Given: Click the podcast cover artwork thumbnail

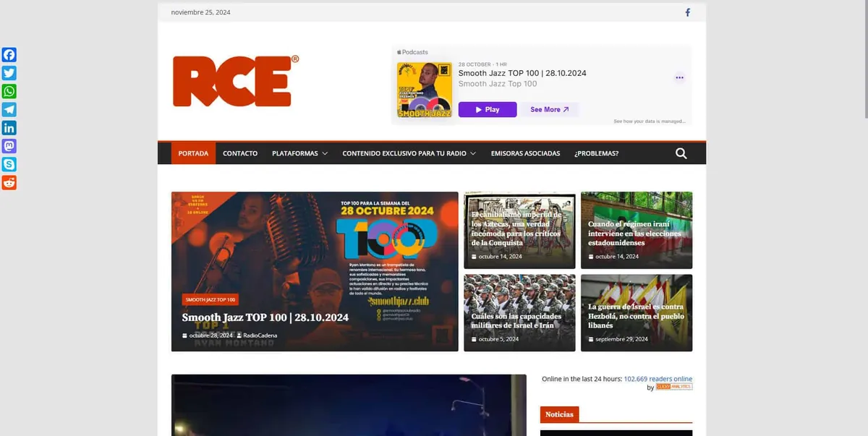Looking at the screenshot, I should 425,90.
